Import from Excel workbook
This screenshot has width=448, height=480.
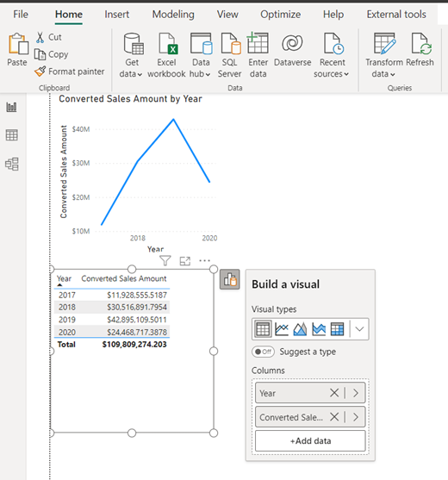[x=167, y=55]
